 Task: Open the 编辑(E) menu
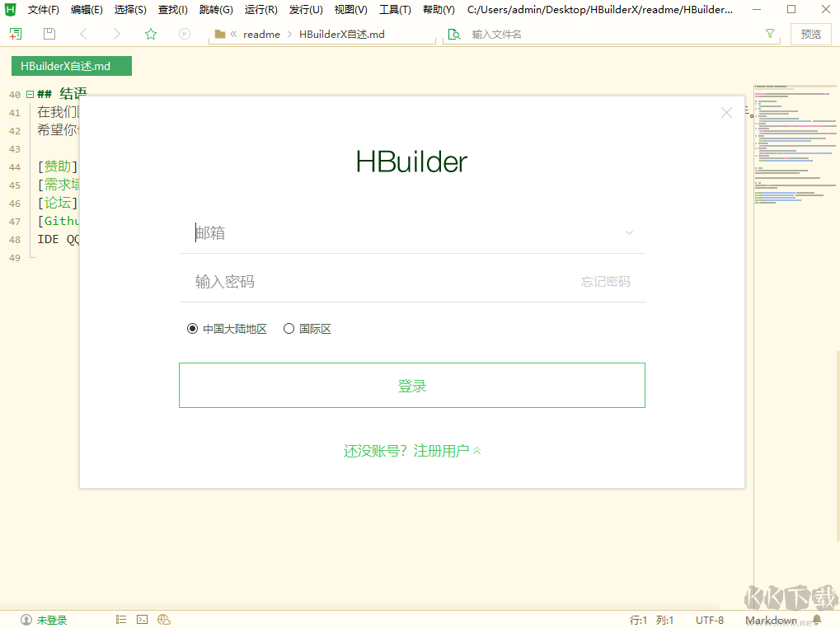pos(87,10)
